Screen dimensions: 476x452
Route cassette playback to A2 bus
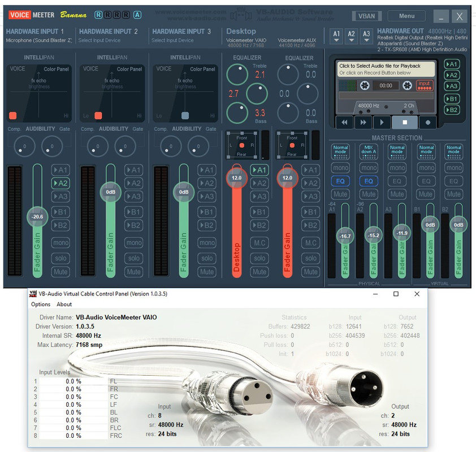tap(452, 75)
